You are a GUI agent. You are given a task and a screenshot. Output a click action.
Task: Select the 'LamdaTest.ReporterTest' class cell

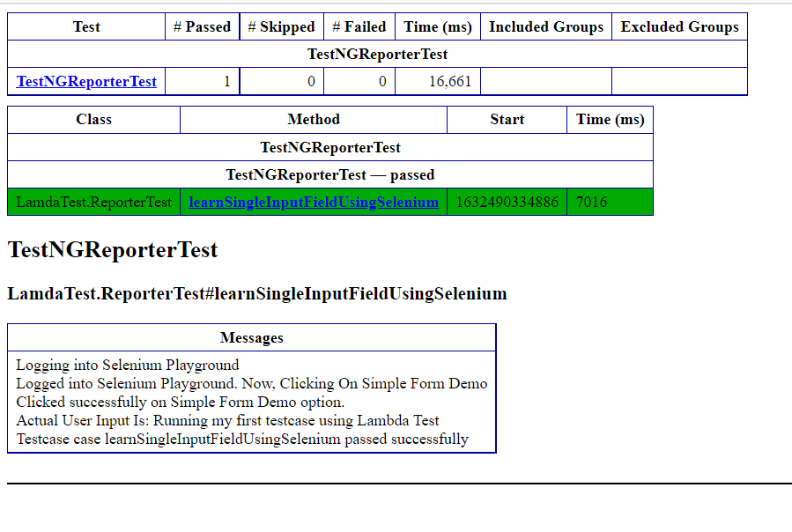[94, 202]
